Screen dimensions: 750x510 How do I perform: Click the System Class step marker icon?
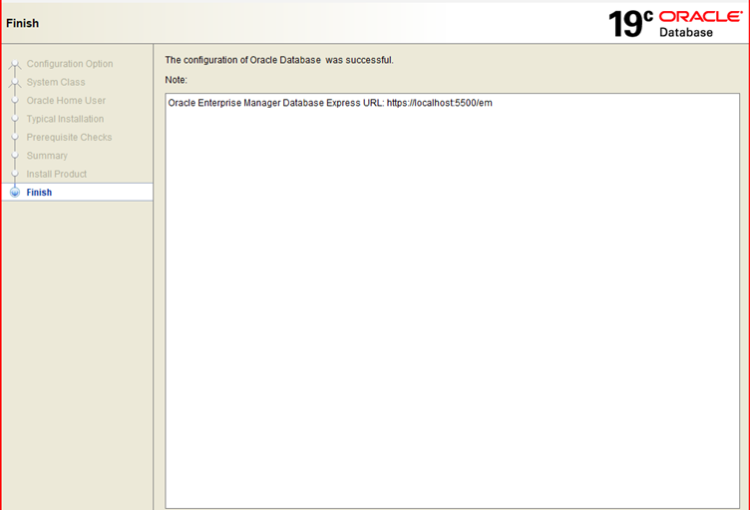pyautogui.click(x=14, y=83)
